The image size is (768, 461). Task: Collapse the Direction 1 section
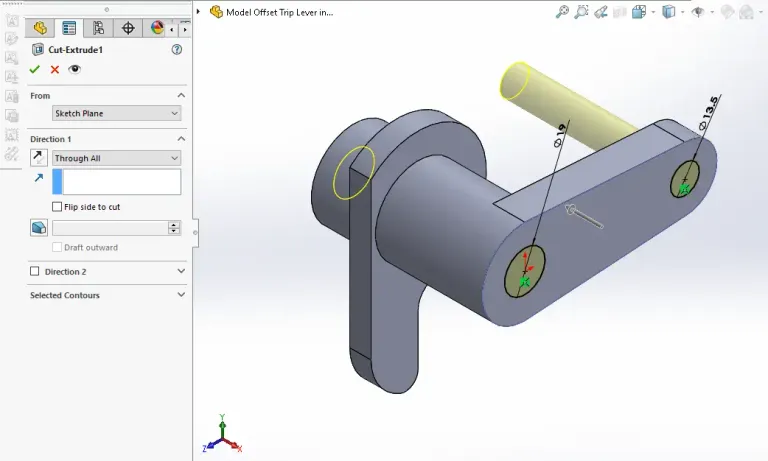coord(181,139)
